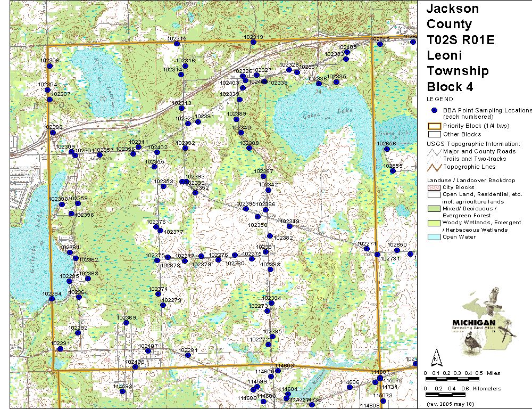Click the Woody Wetlands legend swatch

coord(434,223)
